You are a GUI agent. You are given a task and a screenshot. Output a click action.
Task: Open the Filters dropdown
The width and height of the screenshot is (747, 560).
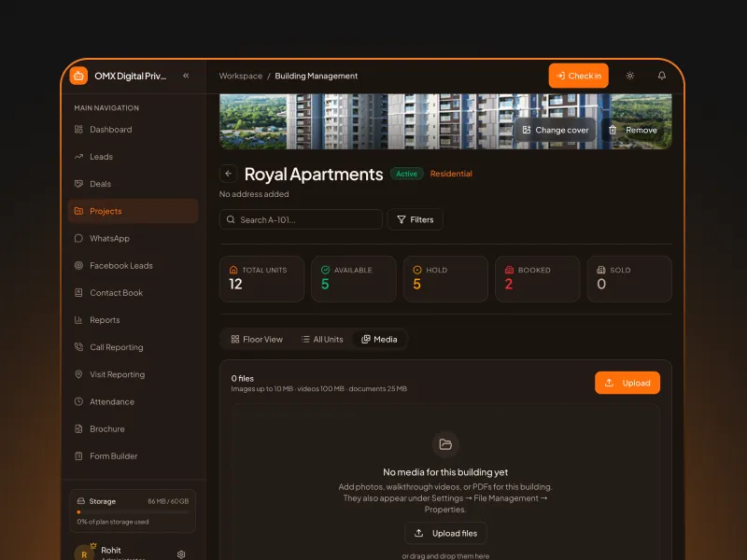tap(416, 219)
